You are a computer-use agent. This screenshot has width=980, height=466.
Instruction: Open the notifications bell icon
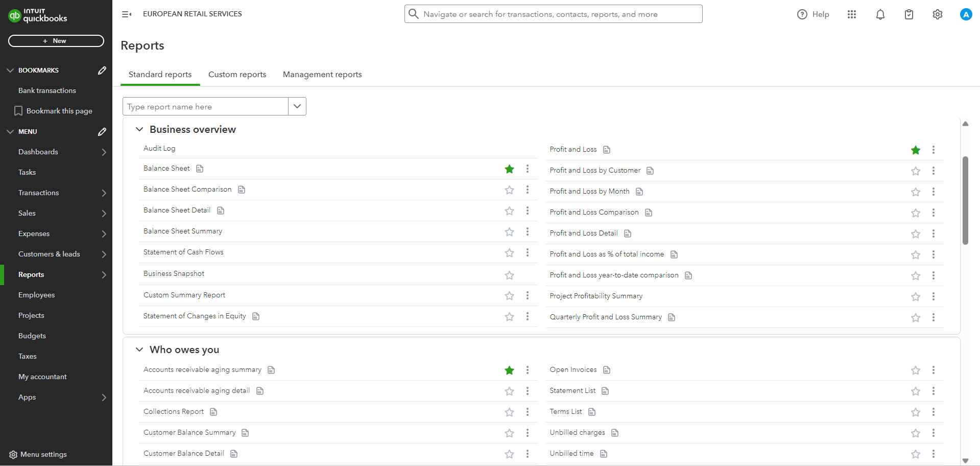(880, 14)
